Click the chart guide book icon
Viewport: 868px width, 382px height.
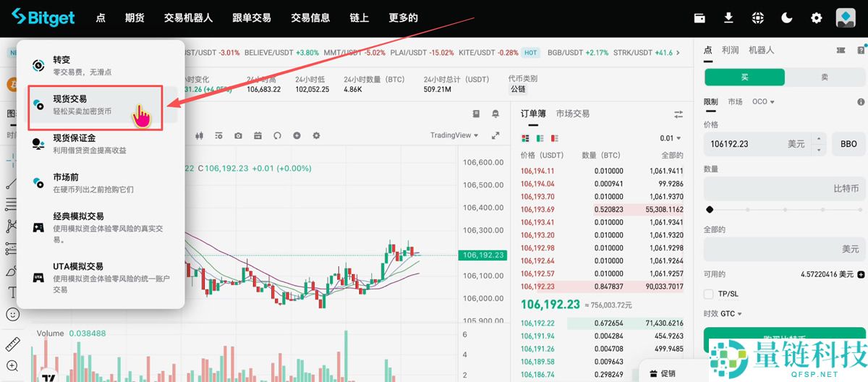coord(476,114)
